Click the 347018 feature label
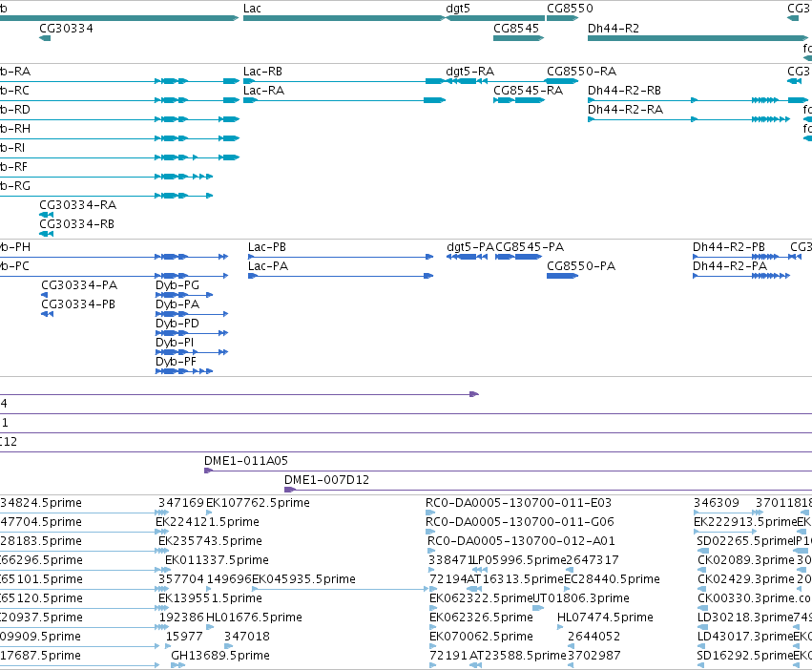812x670 pixels. [246, 637]
